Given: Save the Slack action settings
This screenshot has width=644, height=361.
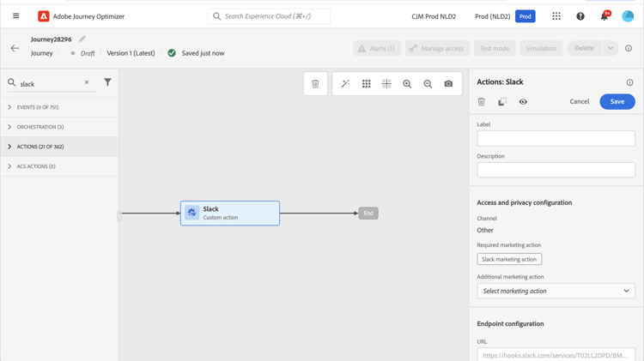Looking at the screenshot, I should click(x=617, y=101).
